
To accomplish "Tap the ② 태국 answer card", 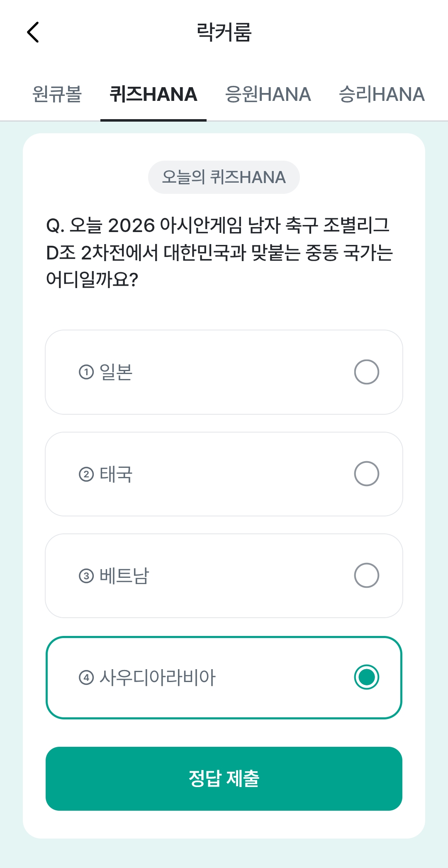I will click(x=224, y=474).
